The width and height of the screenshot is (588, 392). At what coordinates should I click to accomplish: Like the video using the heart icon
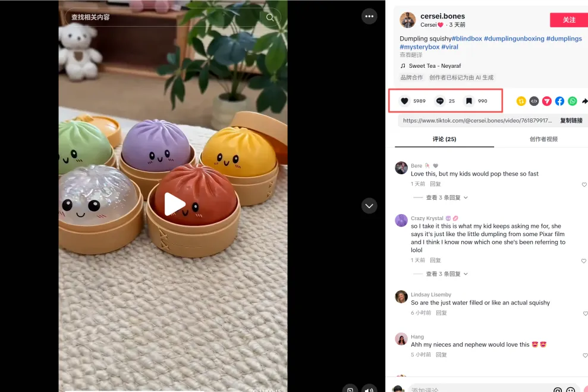[404, 101]
